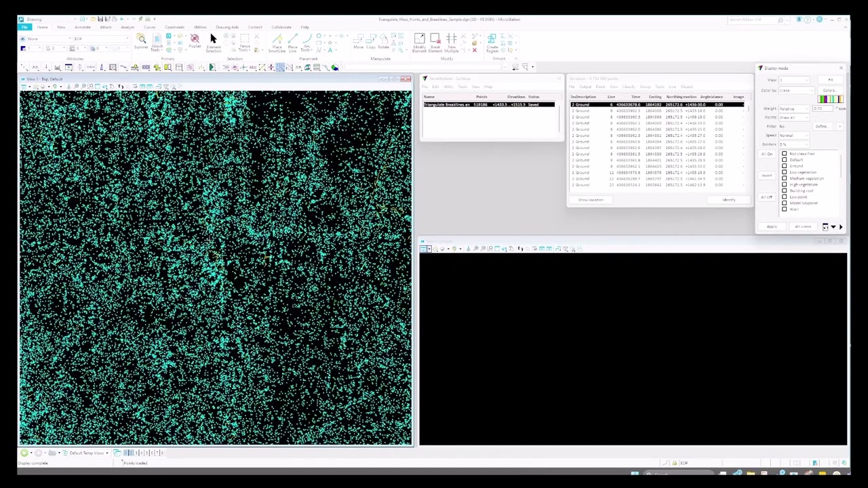Click Show location in TerraScan window

point(591,200)
